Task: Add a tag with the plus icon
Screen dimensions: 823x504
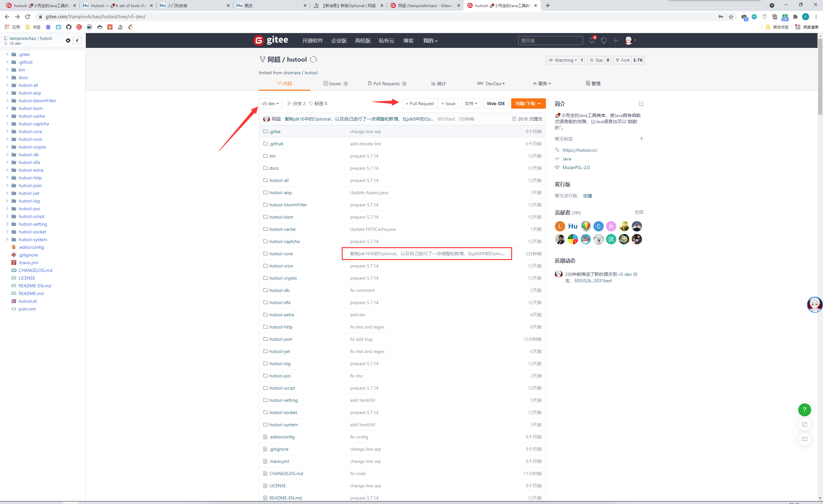Action: [x=641, y=139]
